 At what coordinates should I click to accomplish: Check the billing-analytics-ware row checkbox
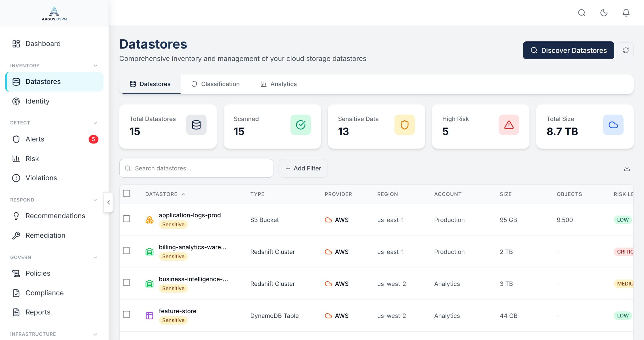click(127, 251)
